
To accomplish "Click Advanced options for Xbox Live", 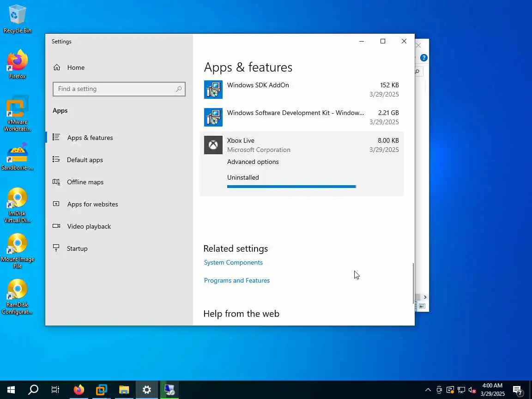I will coord(253,162).
